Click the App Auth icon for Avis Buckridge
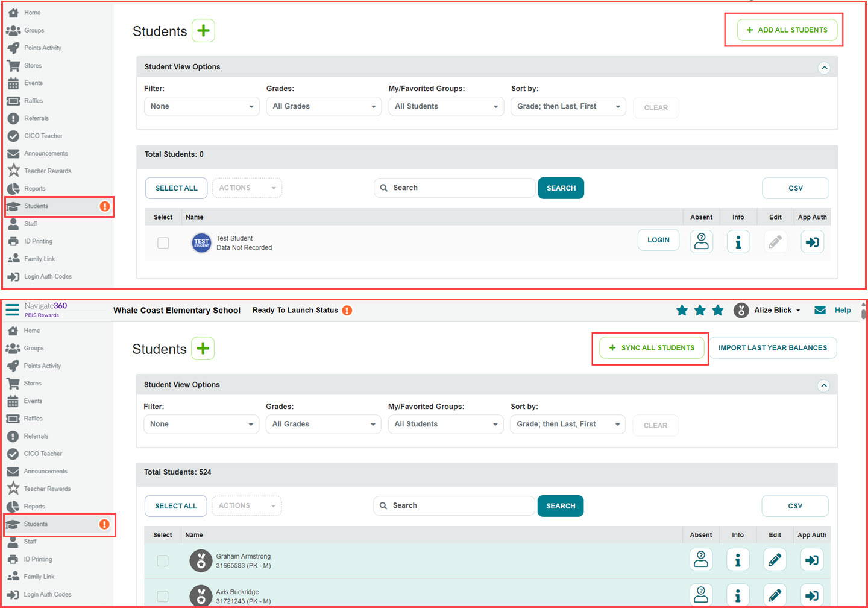868x608 pixels. pos(812,595)
